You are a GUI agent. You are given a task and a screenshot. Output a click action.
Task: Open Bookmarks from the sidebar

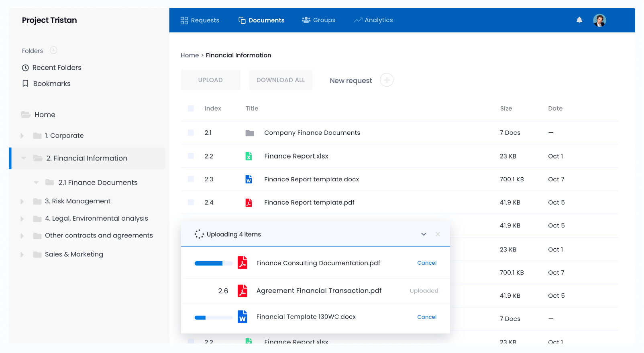51,84
